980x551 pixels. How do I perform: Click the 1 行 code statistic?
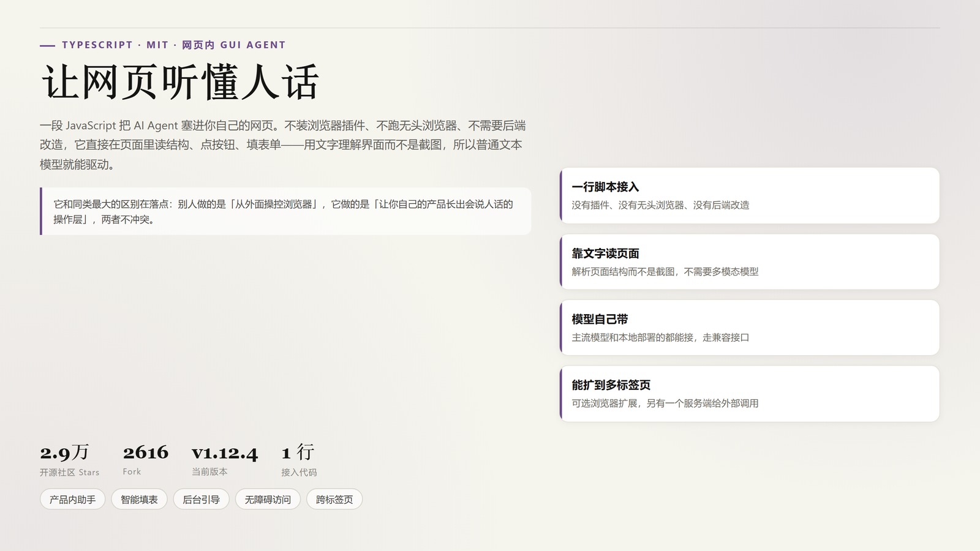pyautogui.click(x=298, y=452)
